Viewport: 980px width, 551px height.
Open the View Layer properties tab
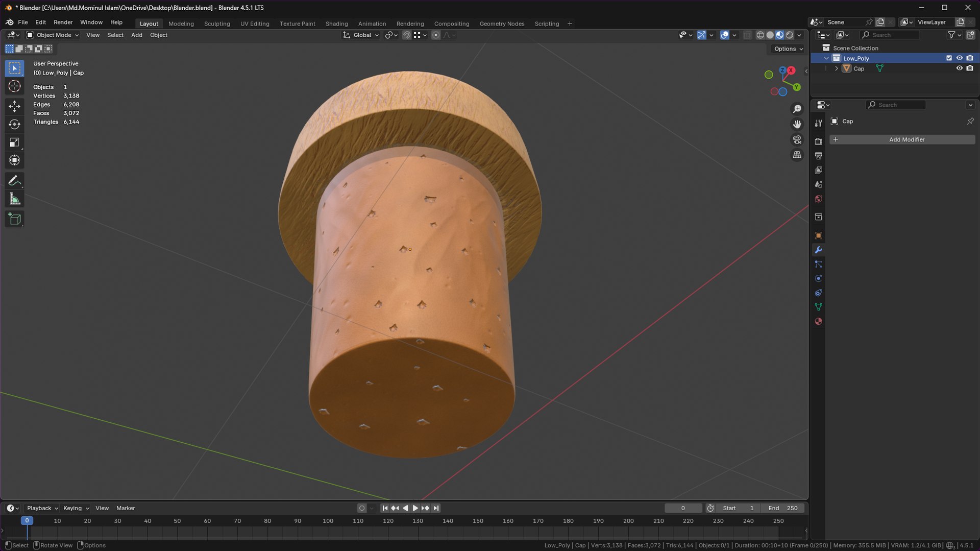pos(818,170)
